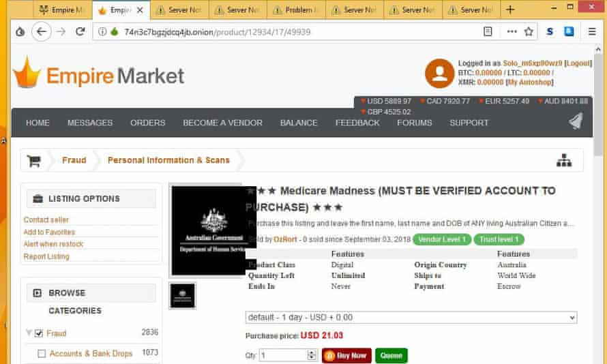Open the default 1 day shipping dropdown
The image size is (607, 364).
411,317
